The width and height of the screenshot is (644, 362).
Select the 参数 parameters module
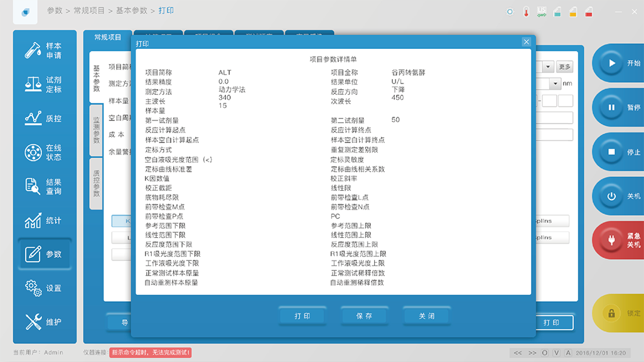45,254
